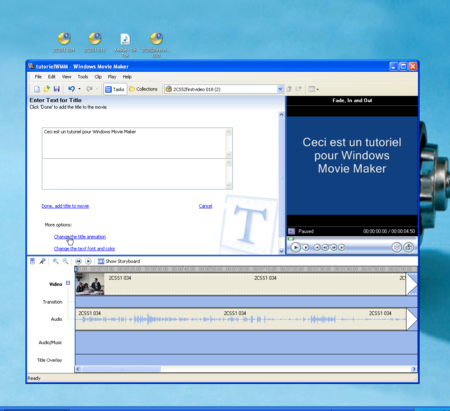
Task: Open the File menu
Action: pyautogui.click(x=38, y=77)
